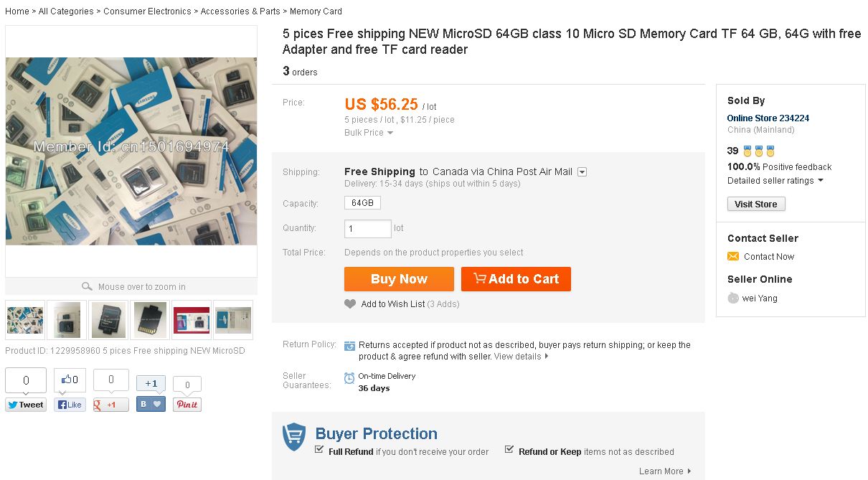868x480 pixels.
Task: Expand Detailed seller ratings
Action: pyautogui.click(x=775, y=181)
